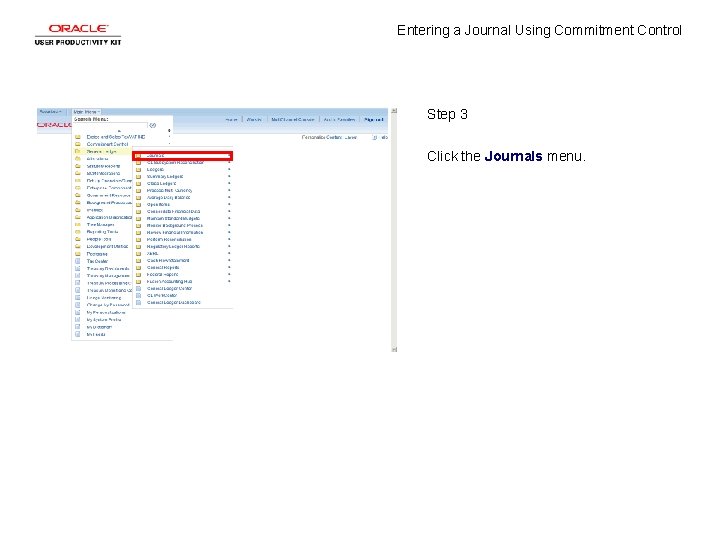Click the Regulatory Ledger Reports folder icon
This screenshot has height=540, width=720.
pos(138,247)
